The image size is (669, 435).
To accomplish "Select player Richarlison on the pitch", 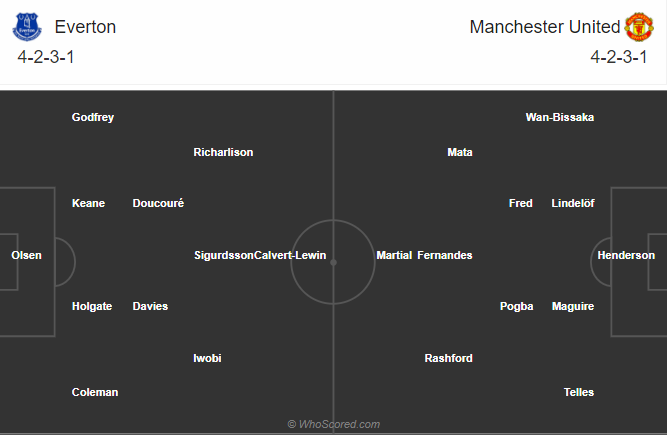I will pos(223,152).
